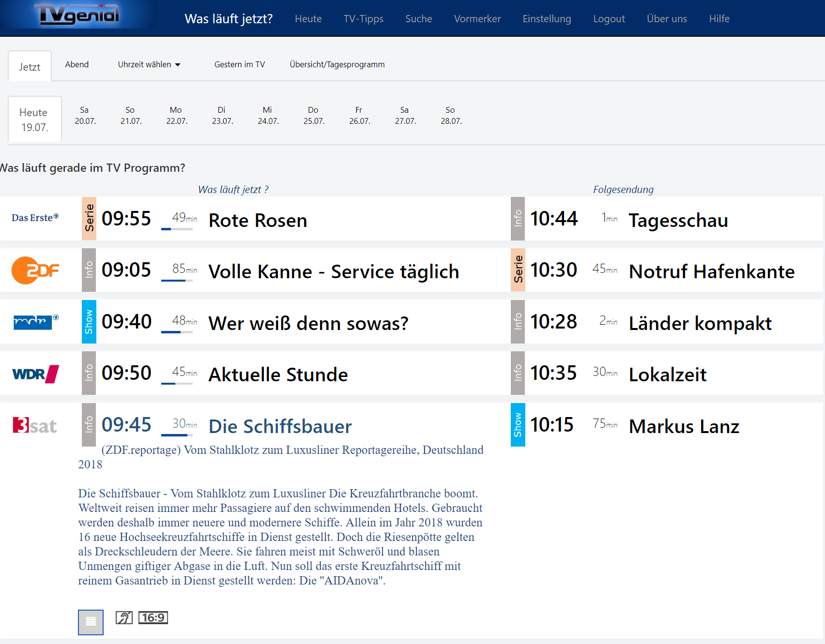Image resolution: width=825 pixels, height=644 pixels.
Task: Click Info tag beside Lokalzeit
Action: pos(518,373)
